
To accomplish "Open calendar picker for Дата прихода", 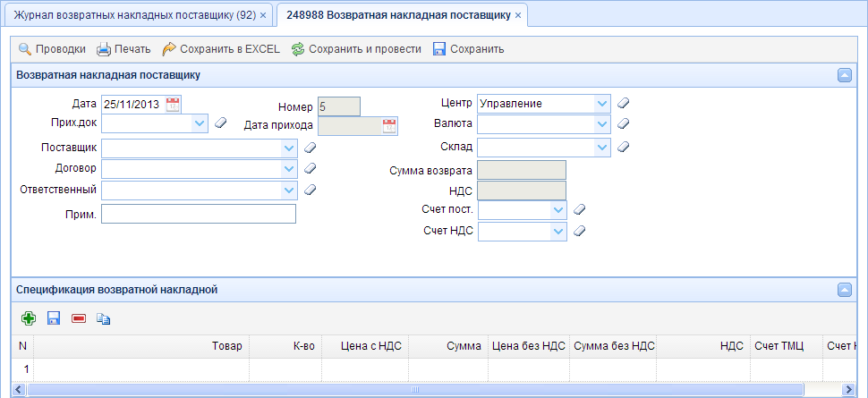I will pyautogui.click(x=390, y=125).
